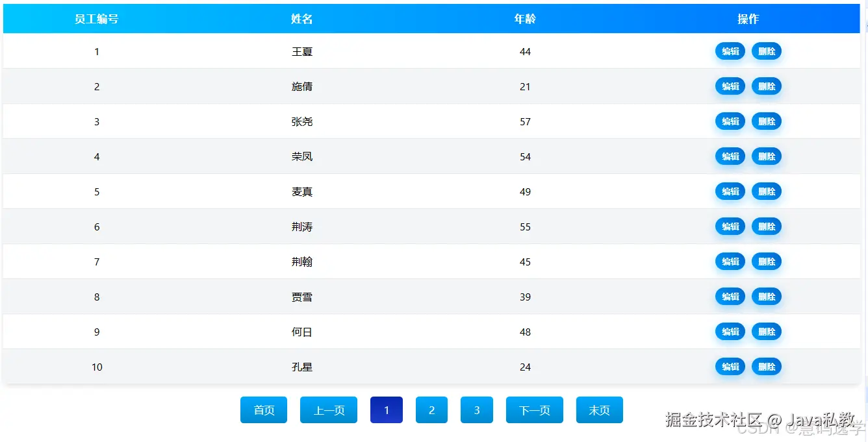
Task: Select page 1 in pagination
Action: point(387,410)
